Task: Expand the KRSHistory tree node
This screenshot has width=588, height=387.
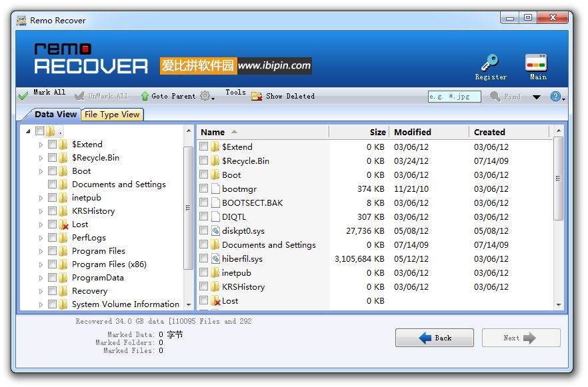Action: click(41, 211)
